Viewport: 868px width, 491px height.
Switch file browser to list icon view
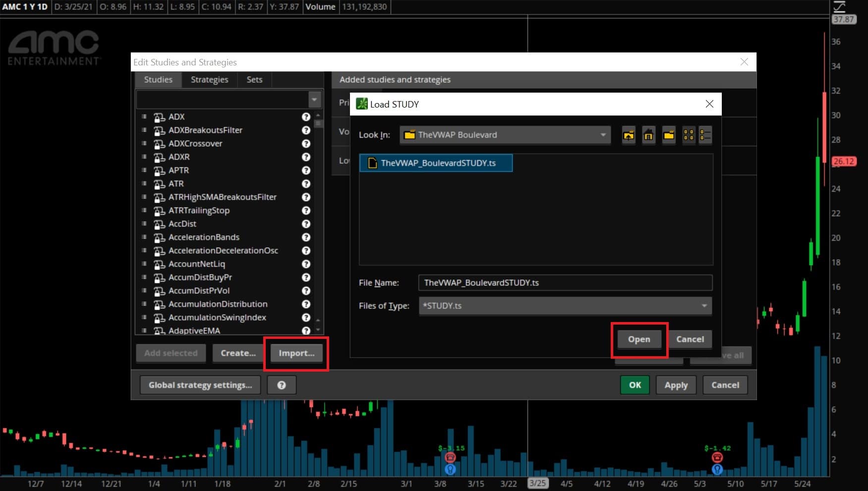689,135
